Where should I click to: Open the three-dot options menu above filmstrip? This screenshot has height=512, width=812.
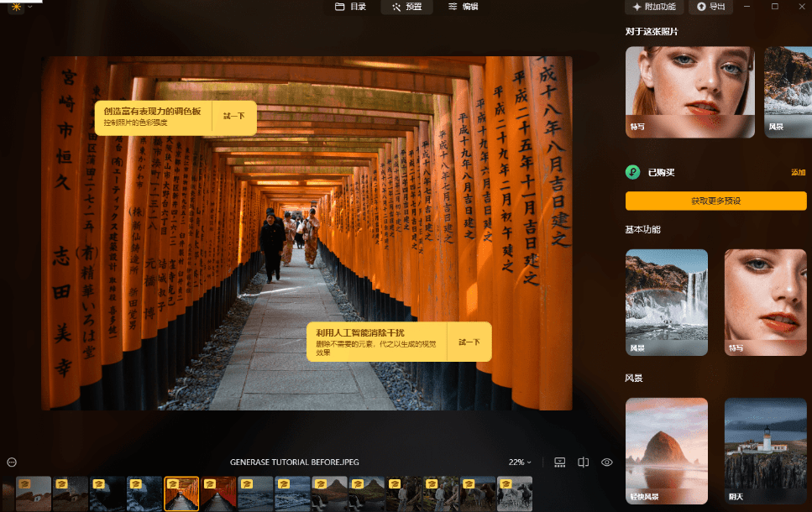pos(12,462)
